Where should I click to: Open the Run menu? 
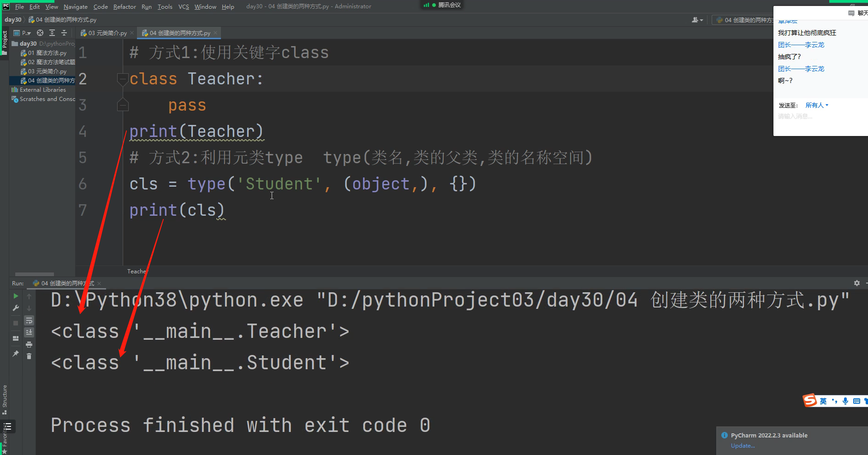tap(147, 6)
